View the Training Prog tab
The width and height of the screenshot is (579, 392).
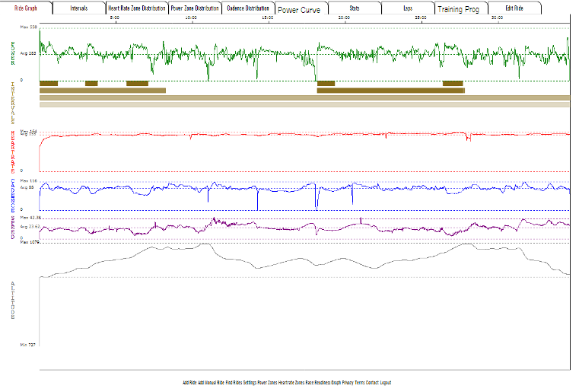(460, 9)
